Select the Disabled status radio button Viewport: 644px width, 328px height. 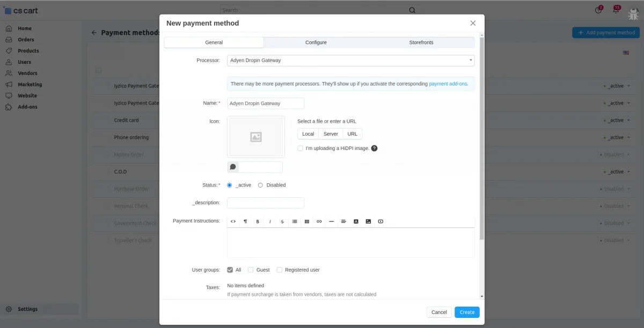(x=260, y=185)
